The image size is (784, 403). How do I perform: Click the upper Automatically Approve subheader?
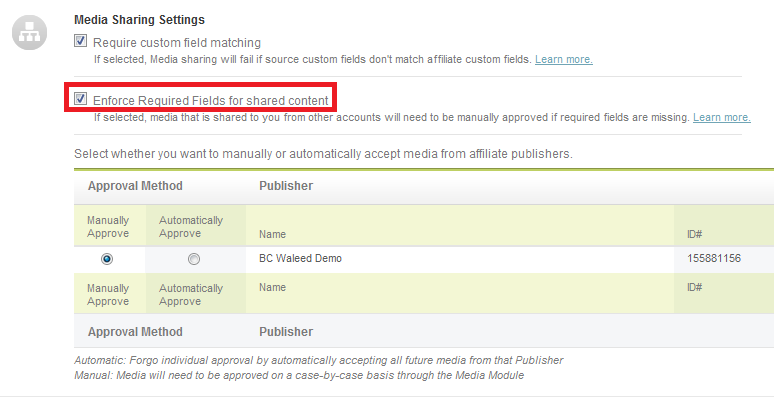(x=191, y=227)
